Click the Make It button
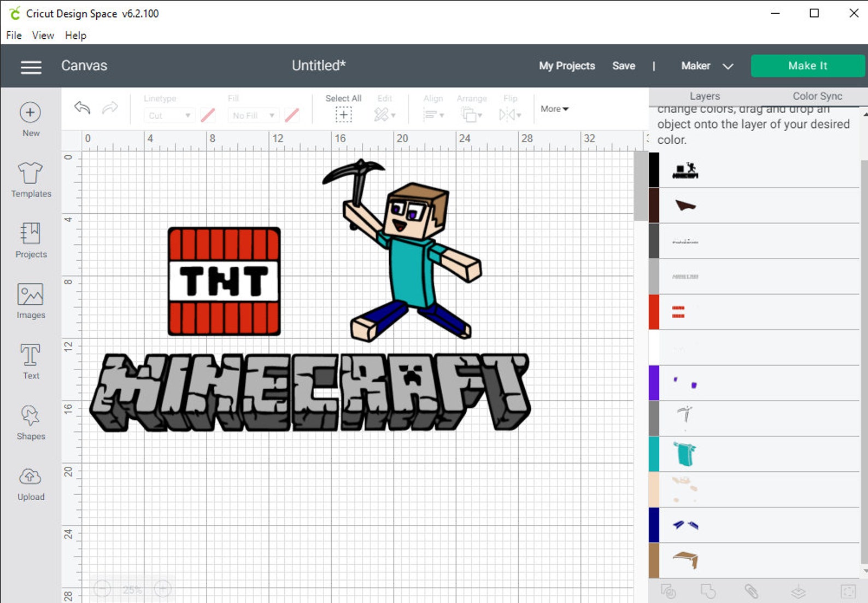The image size is (868, 603). 807,66
